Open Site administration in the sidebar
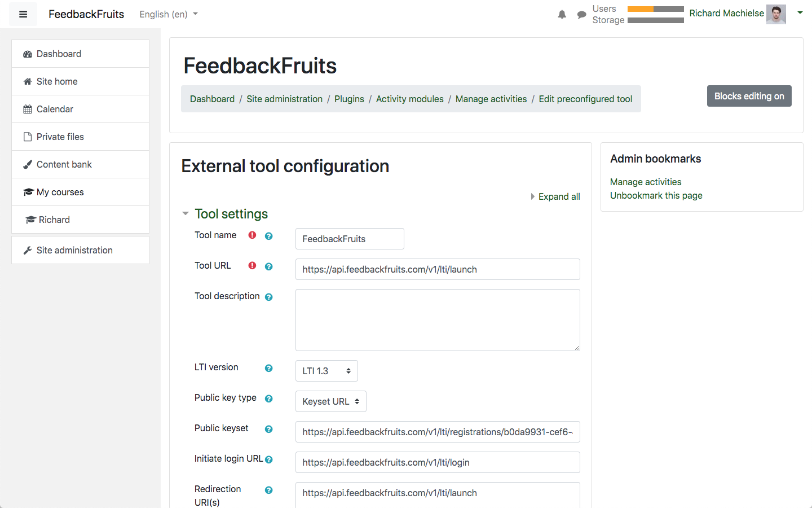This screenshot has width=812, height=508. click(x=81, y=250)
